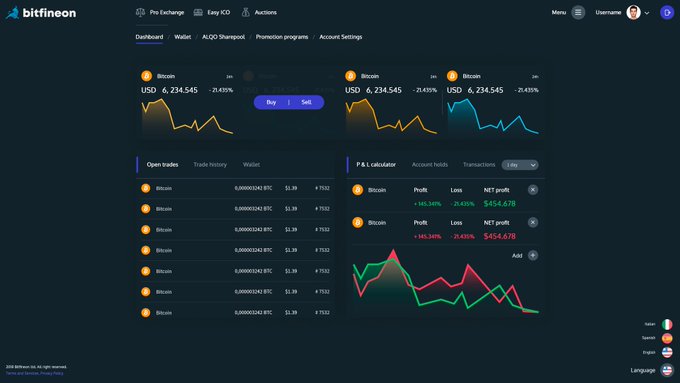Click the Auctions flask icon
Image resolution: width=680 pixels, height=383 pixels.
tap(245, 12)
